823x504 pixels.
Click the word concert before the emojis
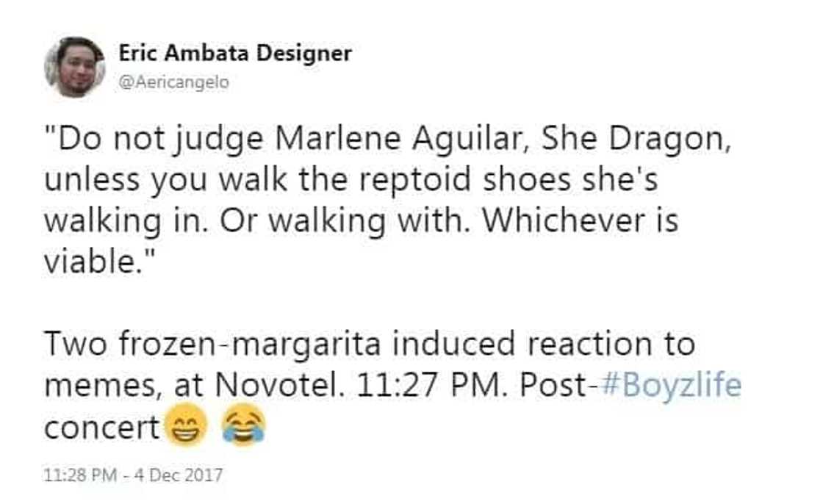coord(101,426)
